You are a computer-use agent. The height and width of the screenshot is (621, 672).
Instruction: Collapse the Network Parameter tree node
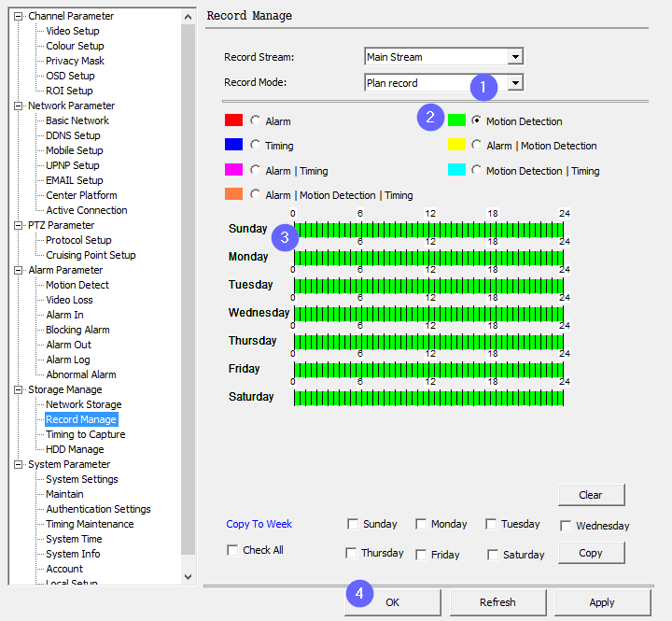tap(18, 106)
